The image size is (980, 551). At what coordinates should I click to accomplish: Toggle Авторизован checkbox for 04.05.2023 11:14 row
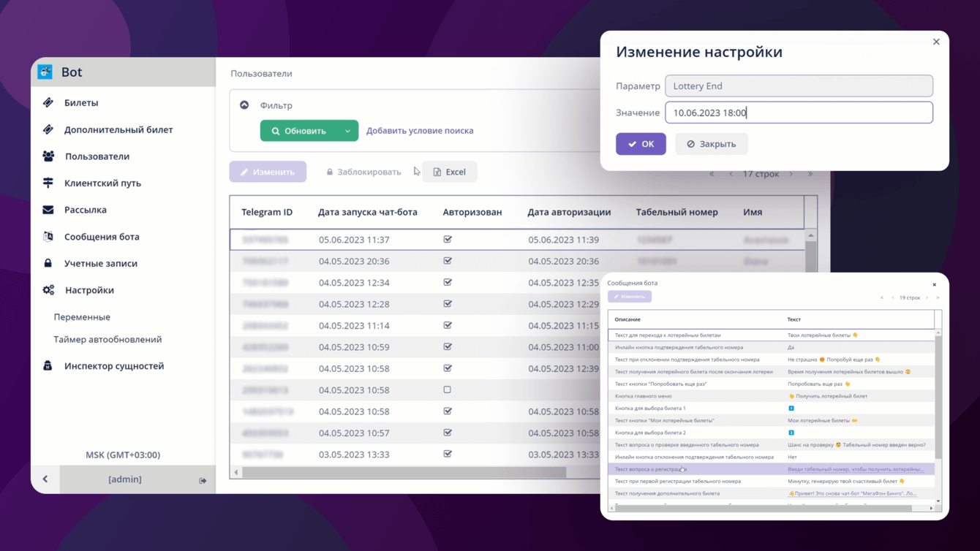coord(448,325)
